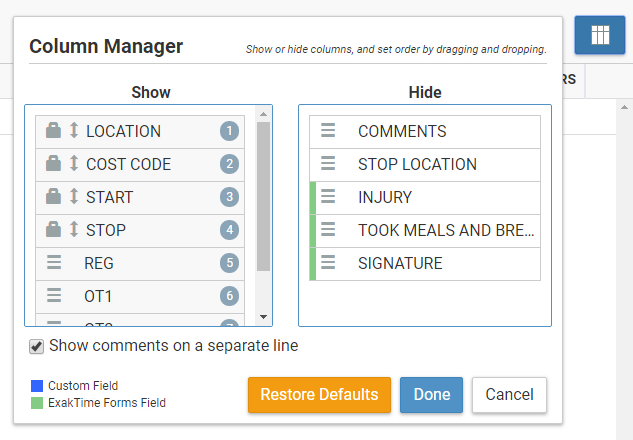Click the drag handle icon for INJURY
Viewport: 633px width, 440px height.
click(x=328, y=197)
